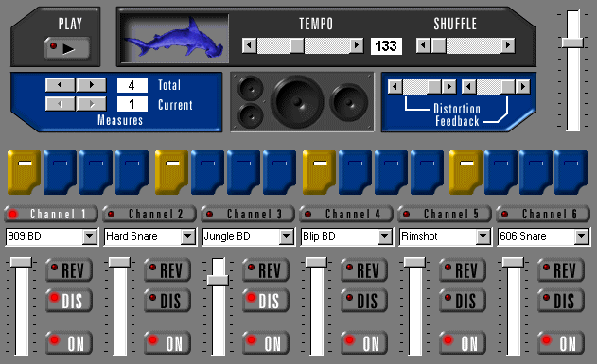The height and width of the screenshot is (364, 597).
Task: Open the Rimshot sound dropdown
Action: tap(483, 236)
